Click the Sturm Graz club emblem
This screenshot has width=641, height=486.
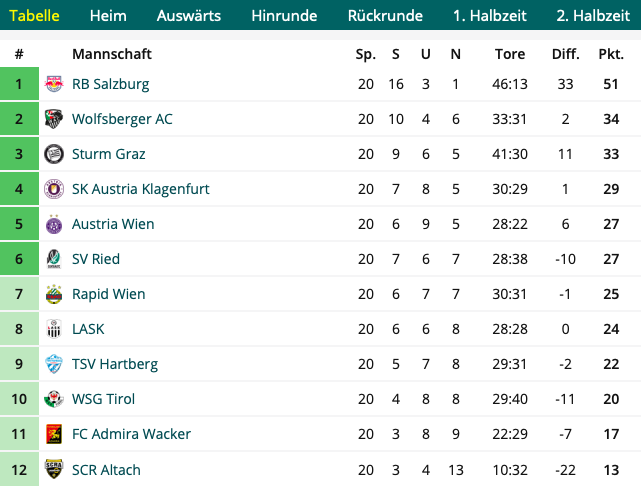[x=54, y=154]
